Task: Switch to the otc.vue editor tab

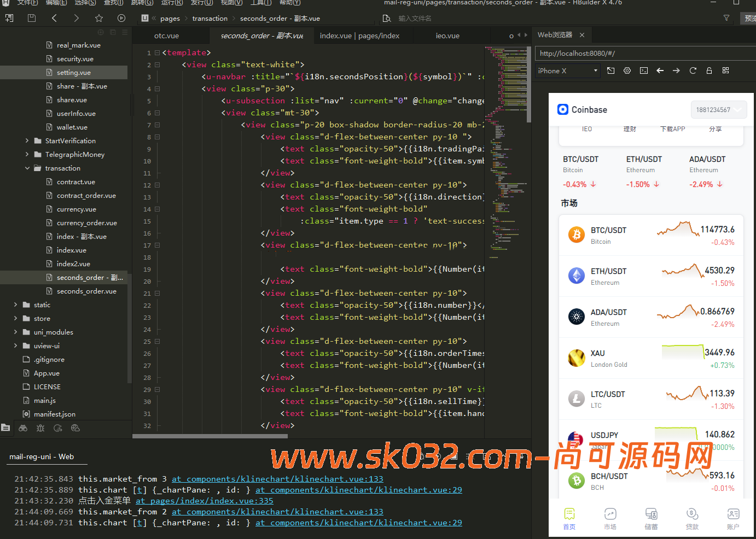Action: tap(166, 36)
